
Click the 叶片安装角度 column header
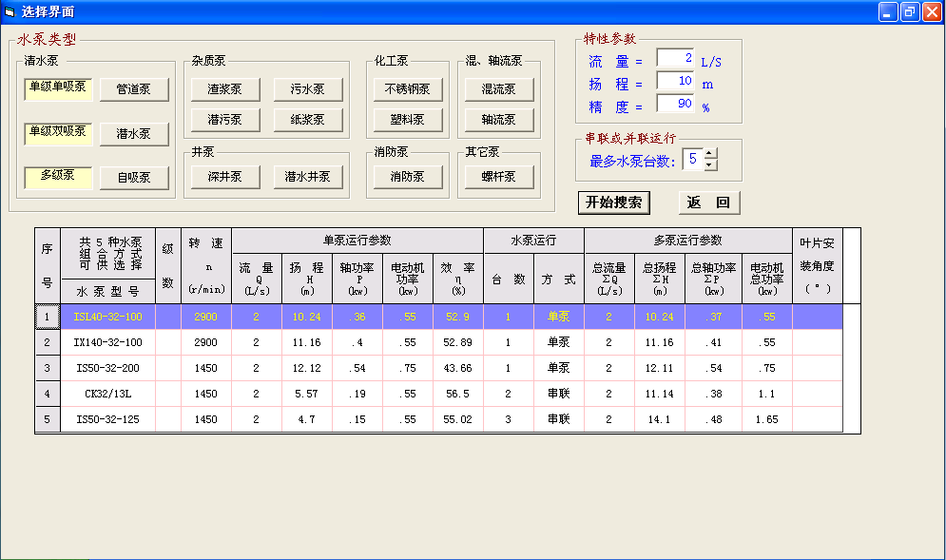[x=818, y=266]
